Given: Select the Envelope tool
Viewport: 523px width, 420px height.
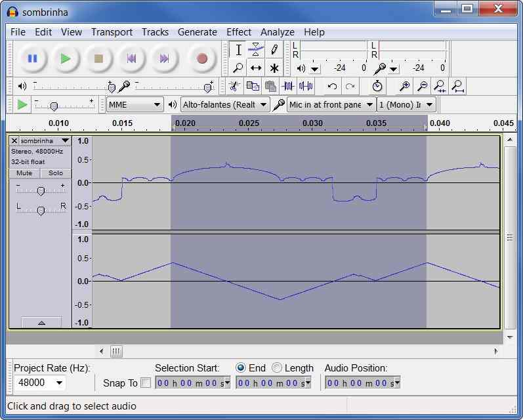Looking at the screenshot, I should tap(256, 50).
